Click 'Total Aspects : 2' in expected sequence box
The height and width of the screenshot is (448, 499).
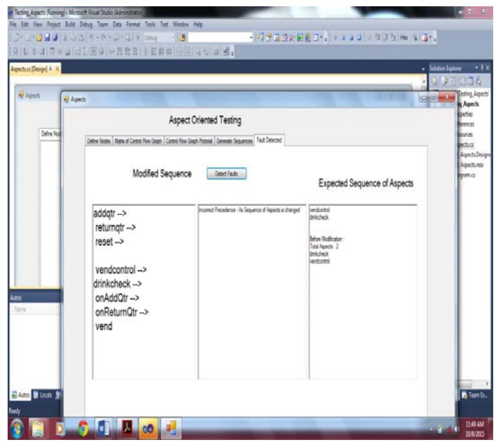click(x=324, y=246)
